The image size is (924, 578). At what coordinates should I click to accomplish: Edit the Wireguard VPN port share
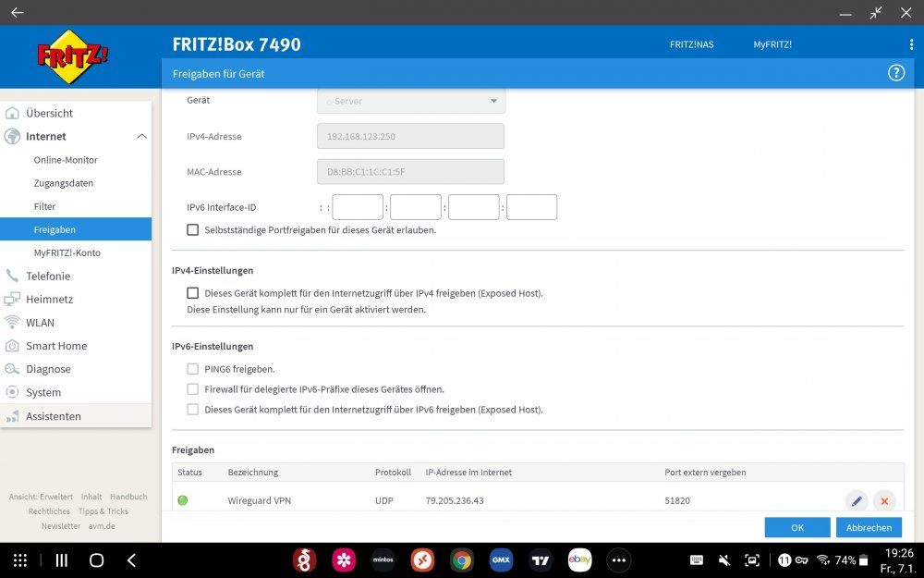(857, 500)
